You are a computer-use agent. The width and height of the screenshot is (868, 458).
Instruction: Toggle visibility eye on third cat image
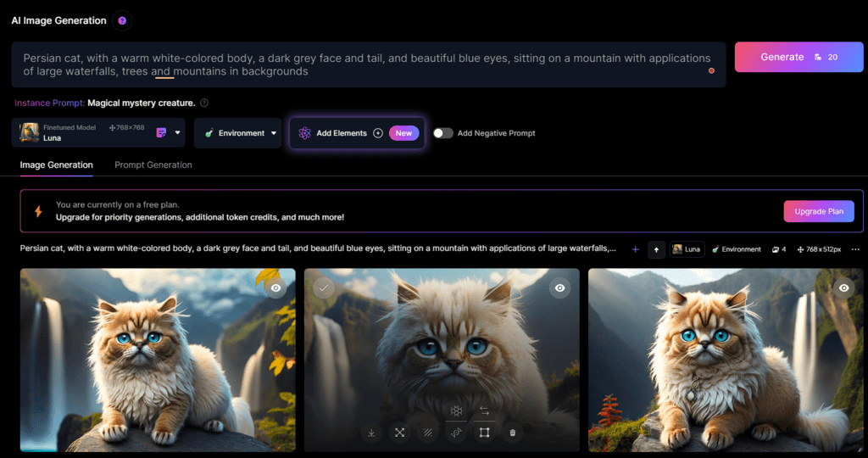[x=843, y=288]
